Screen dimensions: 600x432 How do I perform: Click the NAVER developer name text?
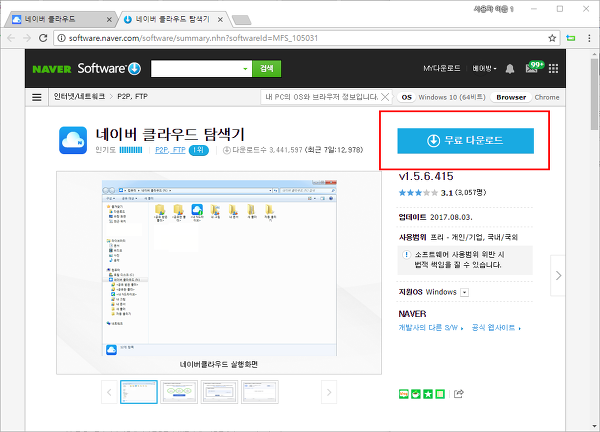(x=412, y=314)
